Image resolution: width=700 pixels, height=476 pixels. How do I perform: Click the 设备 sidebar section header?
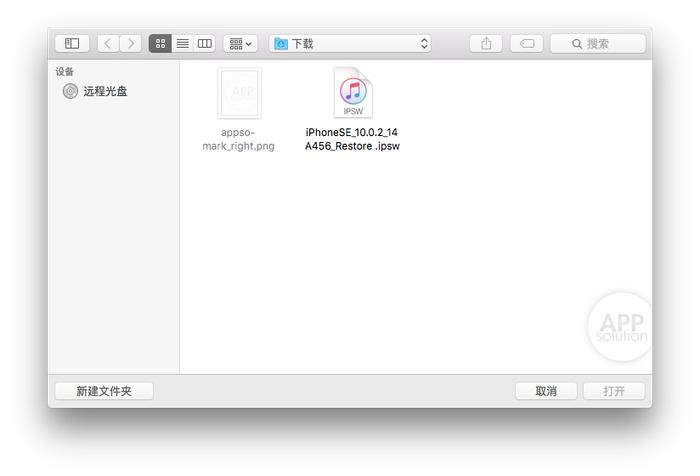pos(64,71)
